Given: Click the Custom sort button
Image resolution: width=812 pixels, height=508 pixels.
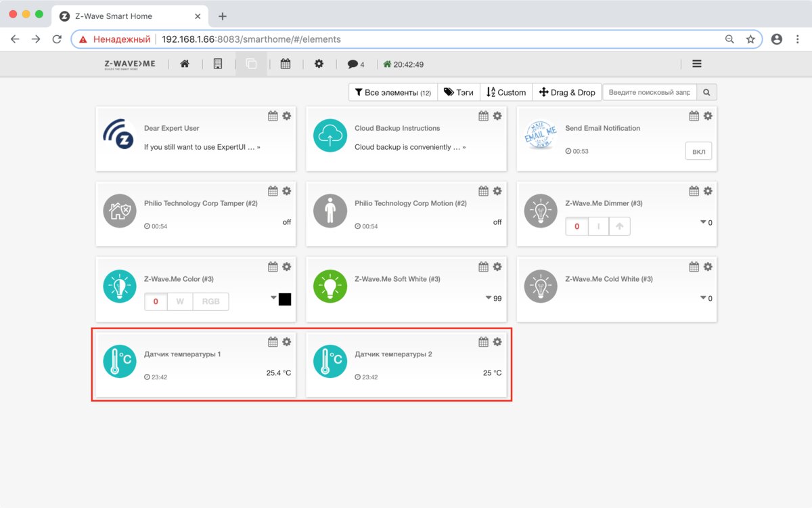Looking at the screenshot, I should pyautogui.click(x=506, y=92).
